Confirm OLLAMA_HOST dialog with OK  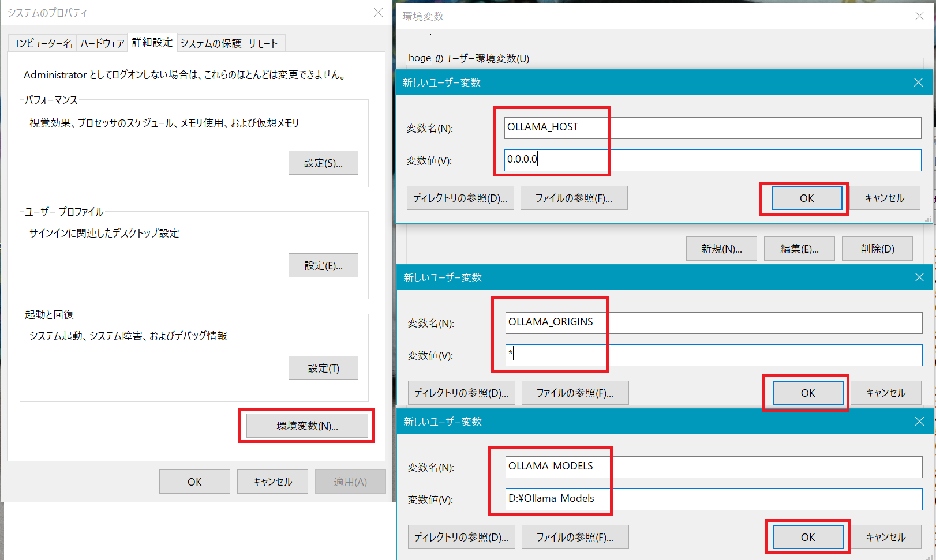pos(807,198)
